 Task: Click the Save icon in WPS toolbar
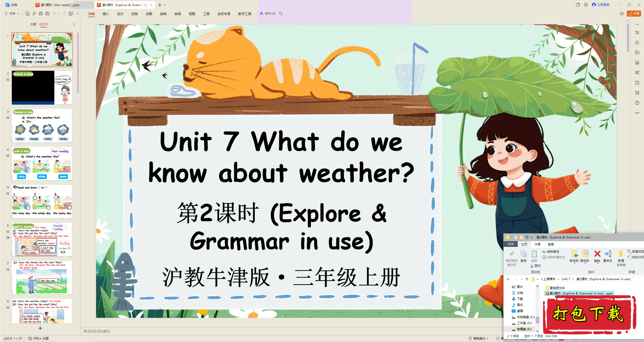[28, 14]
